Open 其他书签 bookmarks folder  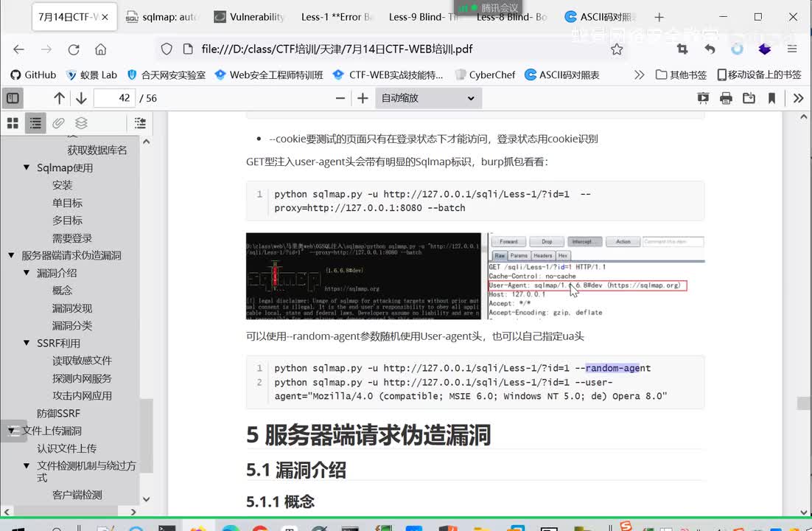point(681,74)
